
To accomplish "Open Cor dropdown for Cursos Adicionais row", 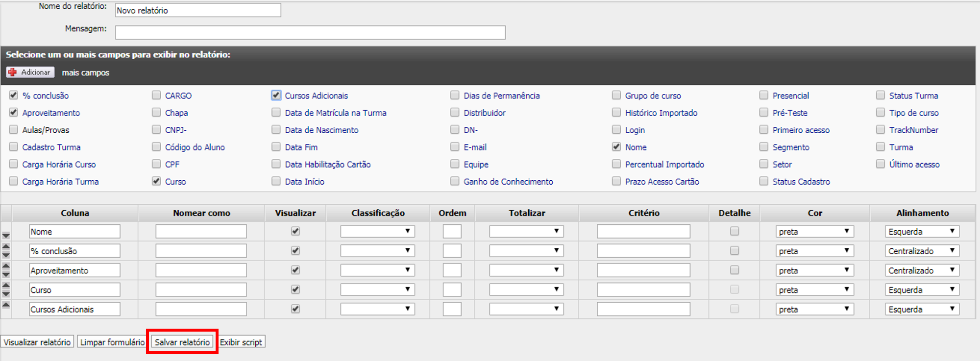I will [814, 309].
